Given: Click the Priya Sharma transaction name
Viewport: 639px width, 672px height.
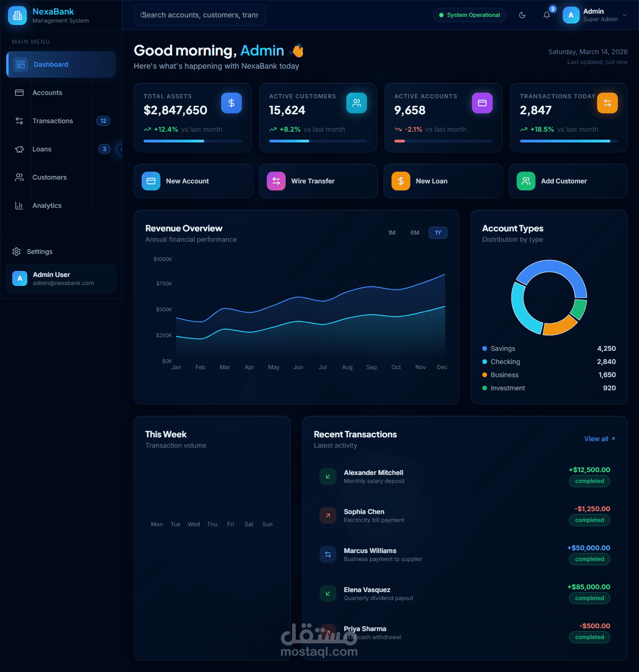Looking at the screenshot, I should coord(365,629).
